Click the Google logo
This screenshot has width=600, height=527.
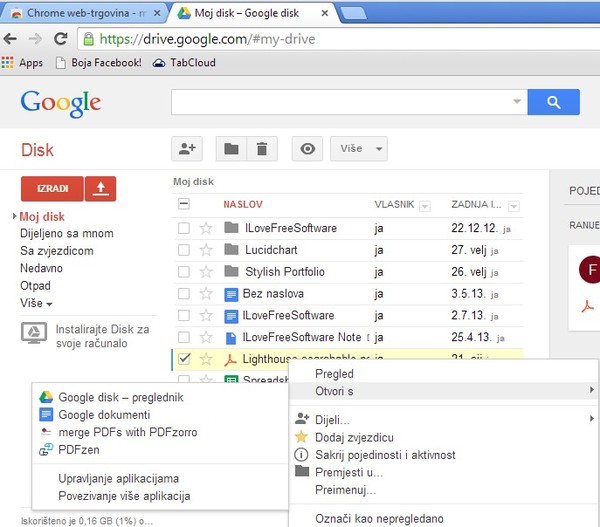tap(61, 103)
